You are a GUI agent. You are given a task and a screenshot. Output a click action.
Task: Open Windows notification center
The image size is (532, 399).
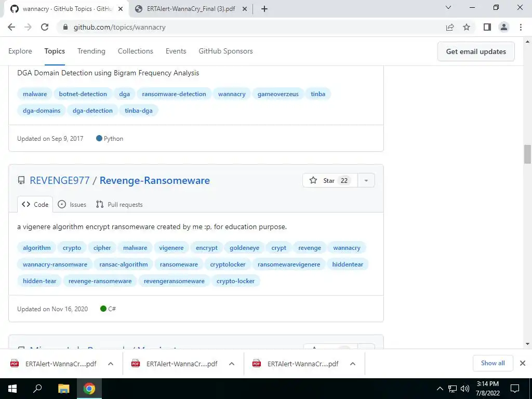(515, 389)
